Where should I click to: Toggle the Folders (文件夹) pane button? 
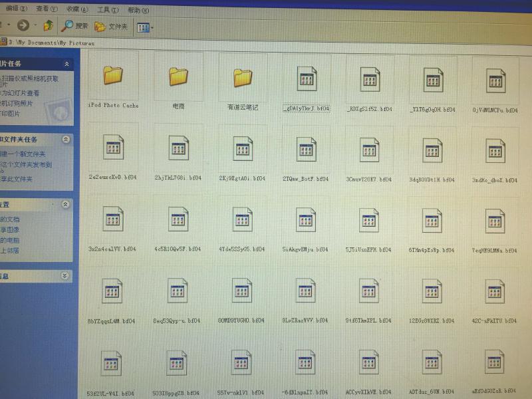pyautogui.click(x=110, y=27)
